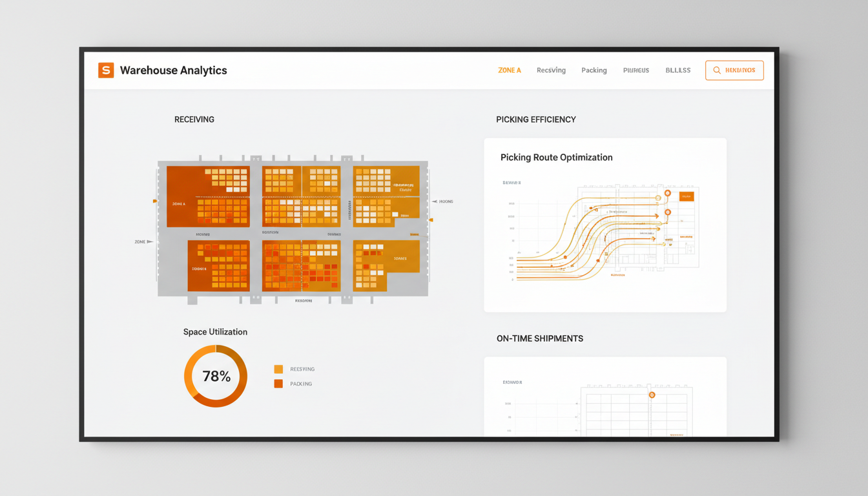Screen dimensions: 868x496
Task: Click Zone A block on the floor plan
Action: [x=208, y=196]
